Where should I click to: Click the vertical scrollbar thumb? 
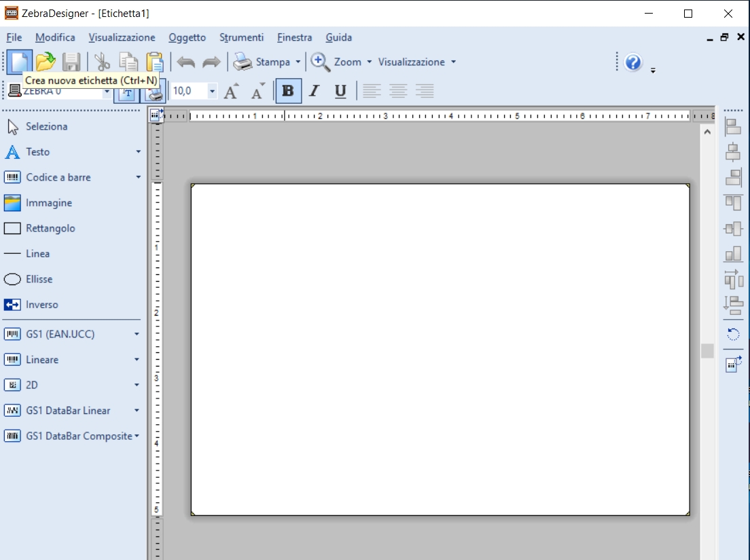coord(707,350)
